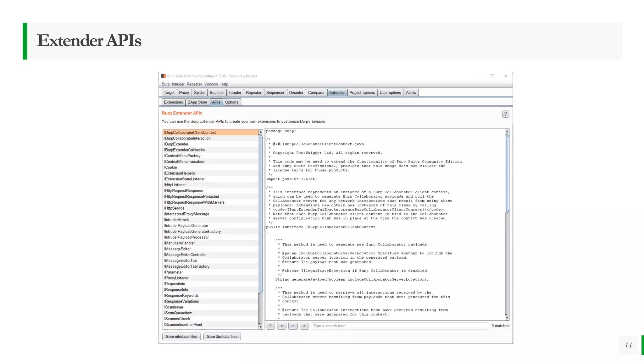
Task: Select IScanIssue in API list
Action: pos(210,307)
